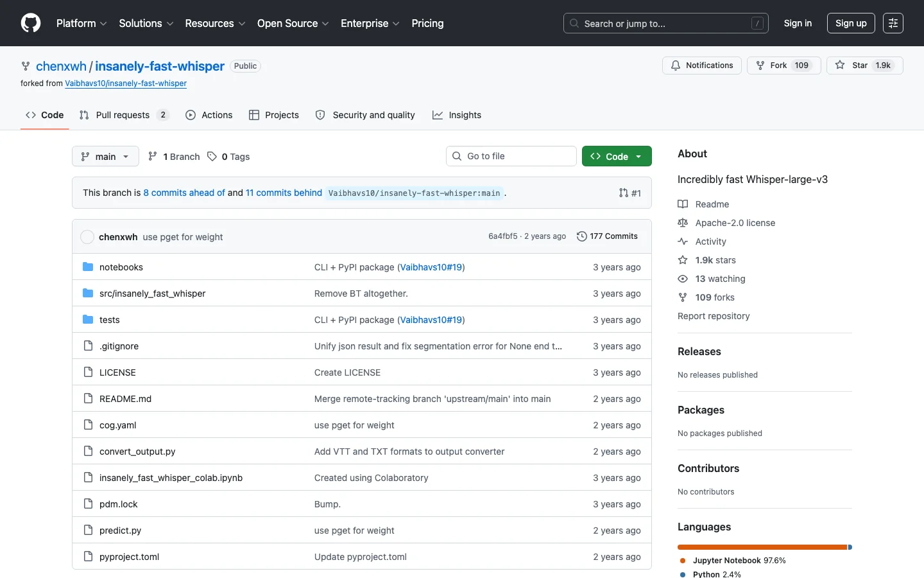
Task: Go to the GitHub homepage logo
Action: coord(31,23)
